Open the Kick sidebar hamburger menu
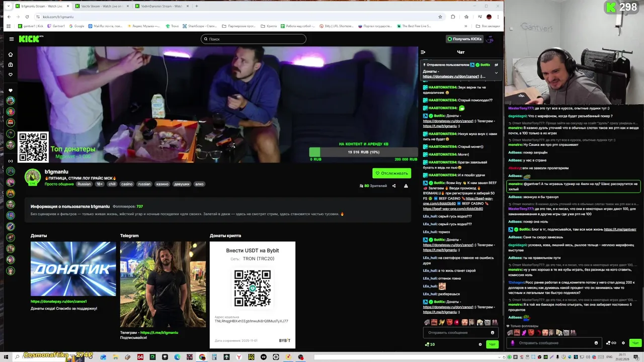644x362 pixels. pyautogui.click(x=11, y=39)
